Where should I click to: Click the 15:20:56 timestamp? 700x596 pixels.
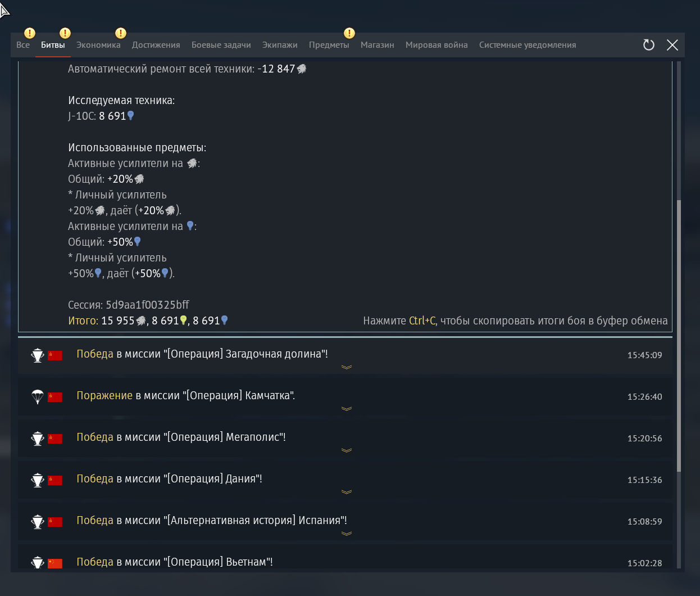[x=644, y=439]
